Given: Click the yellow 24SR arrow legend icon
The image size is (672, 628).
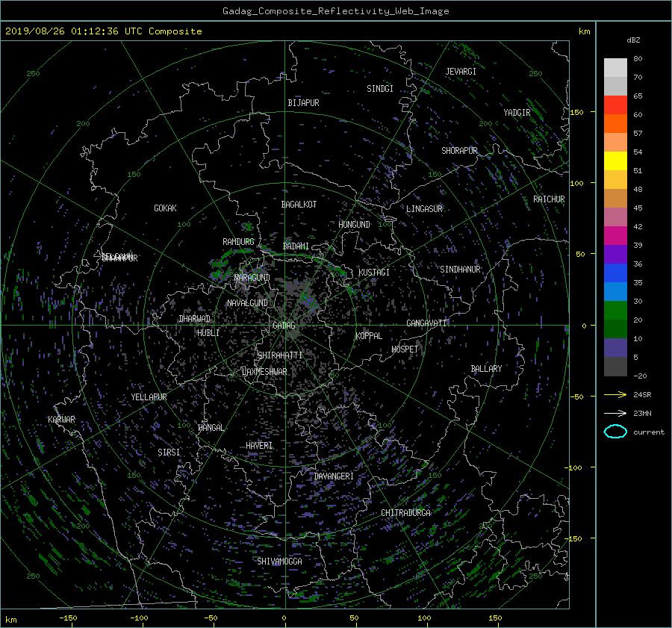Looking at the screenshot, I should 615,394.
